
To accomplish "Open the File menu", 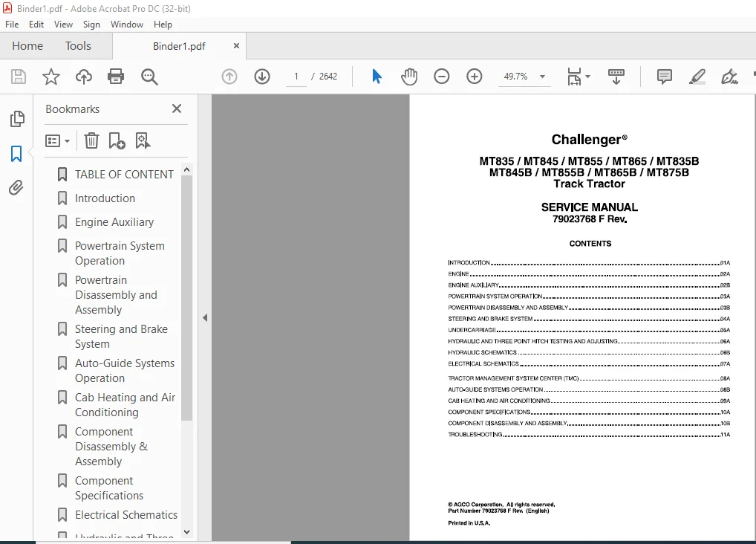I will tap(12, 24).
